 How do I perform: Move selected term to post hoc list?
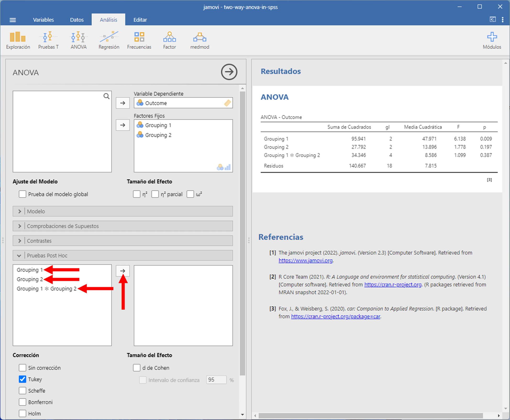pyautogui.click(x=123, y=271)
